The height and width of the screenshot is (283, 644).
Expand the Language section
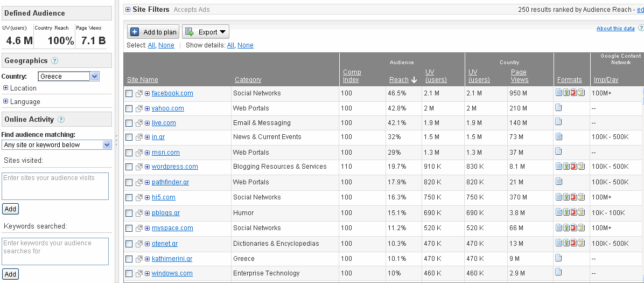(x=5, y=101)
